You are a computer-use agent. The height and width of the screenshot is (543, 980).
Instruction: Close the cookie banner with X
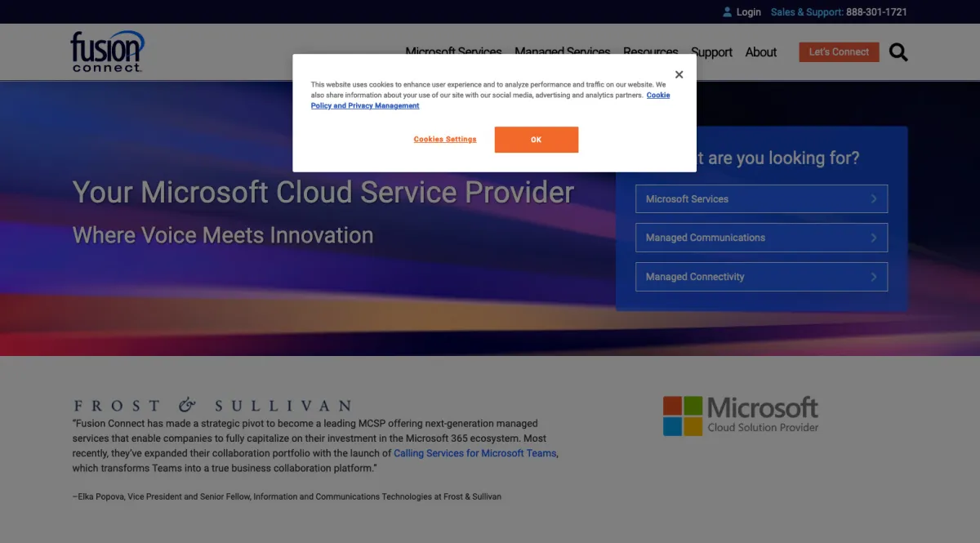(679, 74)
